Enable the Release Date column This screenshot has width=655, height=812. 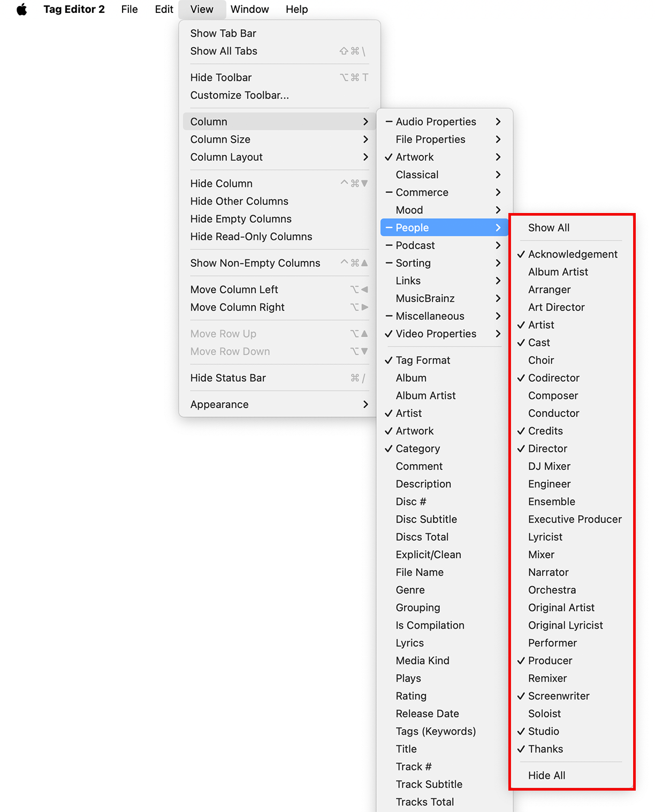tap(444, 714)
